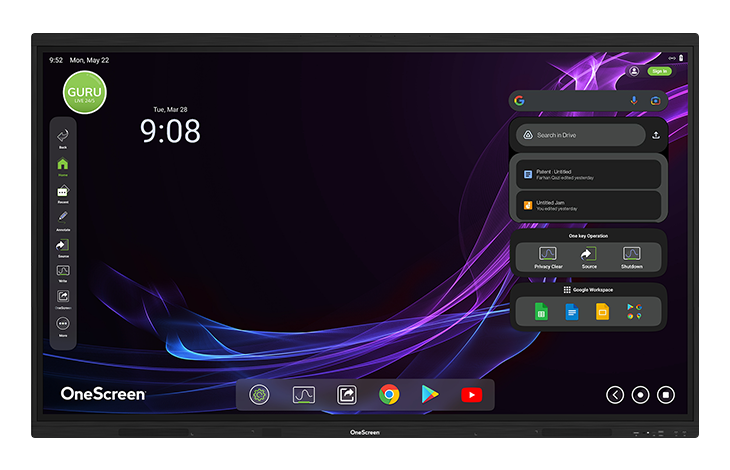Open Google Slides in the Workspace panel
The image size is (730, 470).
[602, 312]
